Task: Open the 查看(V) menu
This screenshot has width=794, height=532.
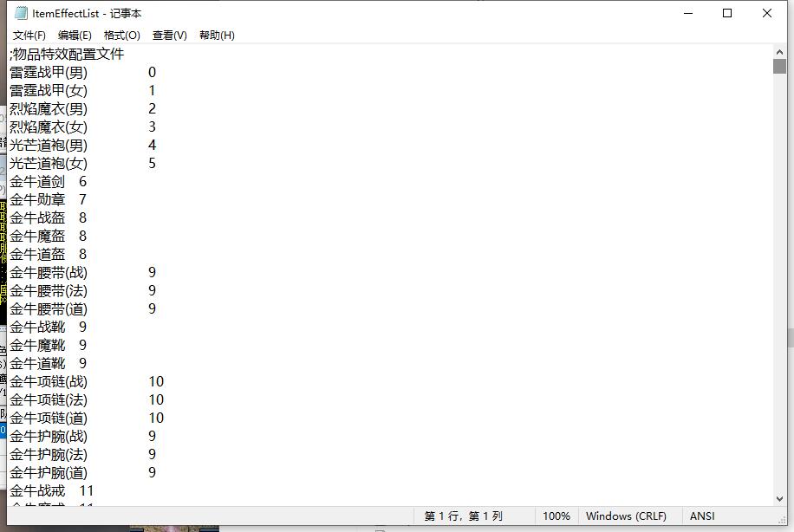Action: (169, 36)
